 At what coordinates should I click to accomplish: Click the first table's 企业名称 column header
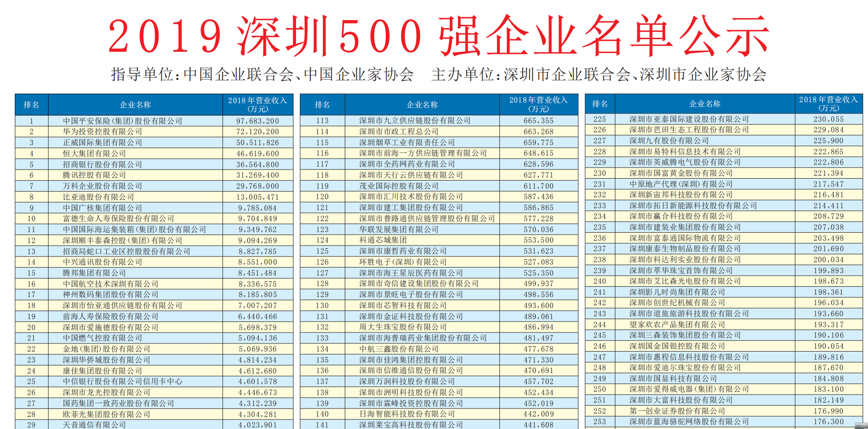(135, 105)
